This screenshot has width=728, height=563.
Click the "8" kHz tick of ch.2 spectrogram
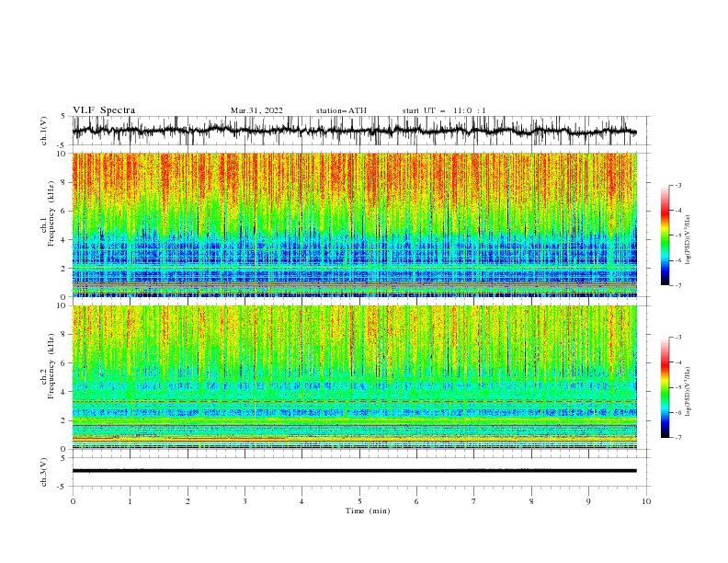(65, 334)
